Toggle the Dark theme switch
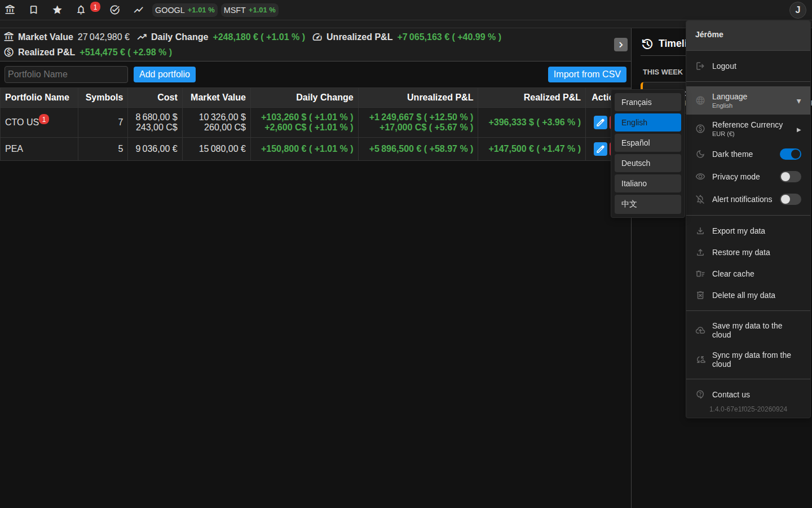The height and width of the screenshot is (508, 812). pos(791,154)
